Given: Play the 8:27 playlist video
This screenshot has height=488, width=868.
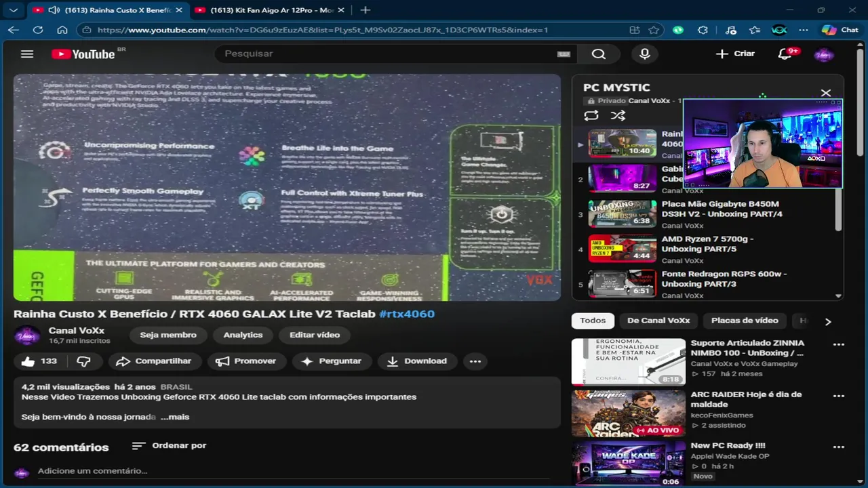Looking at the screenshot, I should (622, 178).
